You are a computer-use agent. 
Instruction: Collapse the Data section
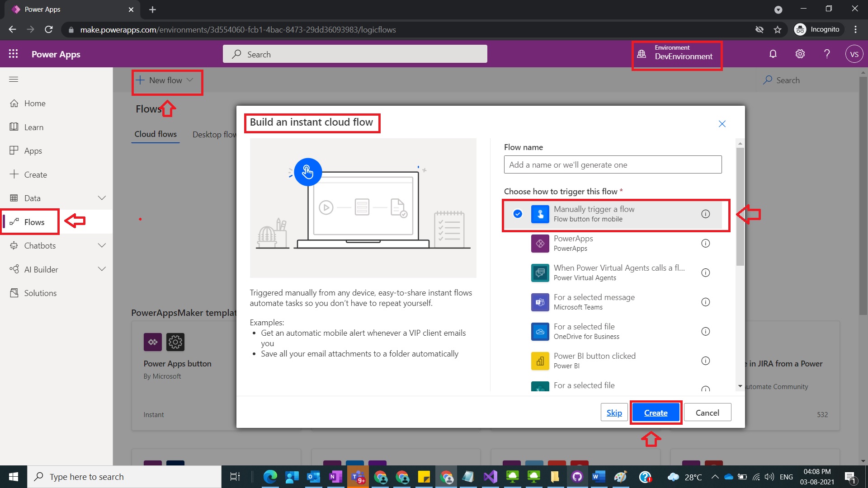[x=102, y=198]
